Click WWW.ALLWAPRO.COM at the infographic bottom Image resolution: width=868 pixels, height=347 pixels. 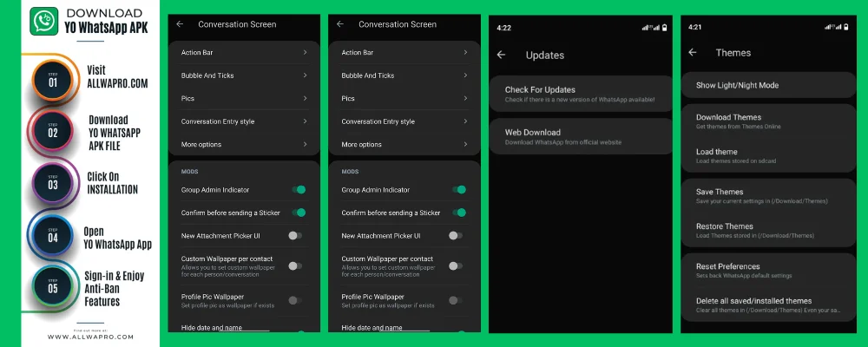coord(90,337)
